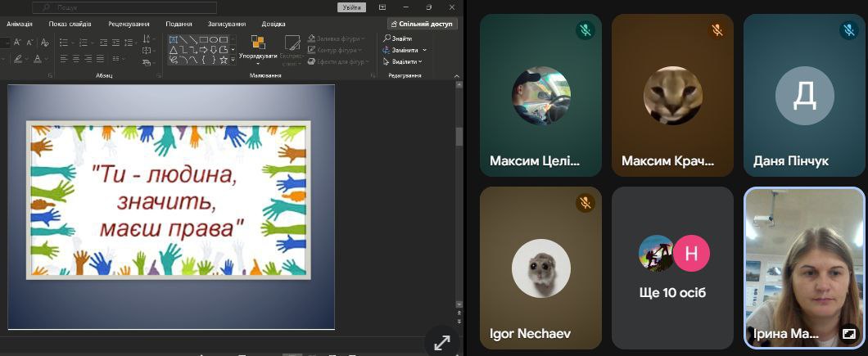This screenshot has width=868, height=356.
Task: Click muted mic on Максим Целі tile
Action: point(585,31)
